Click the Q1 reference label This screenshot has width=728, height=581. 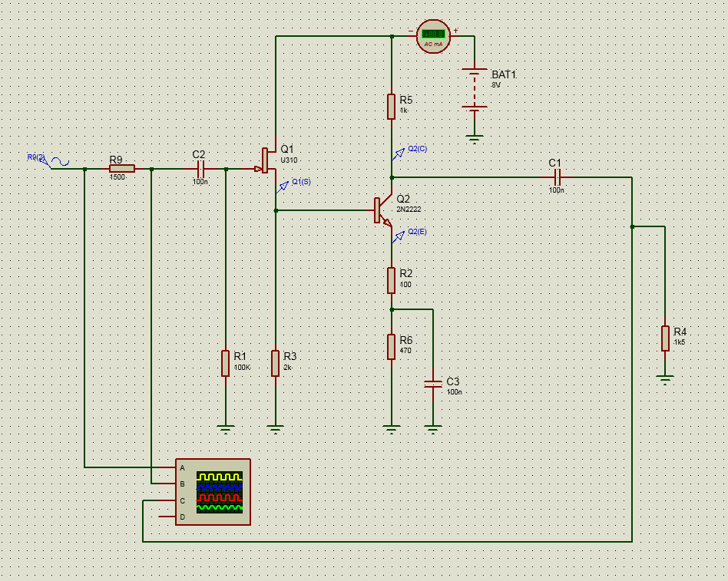287,149
